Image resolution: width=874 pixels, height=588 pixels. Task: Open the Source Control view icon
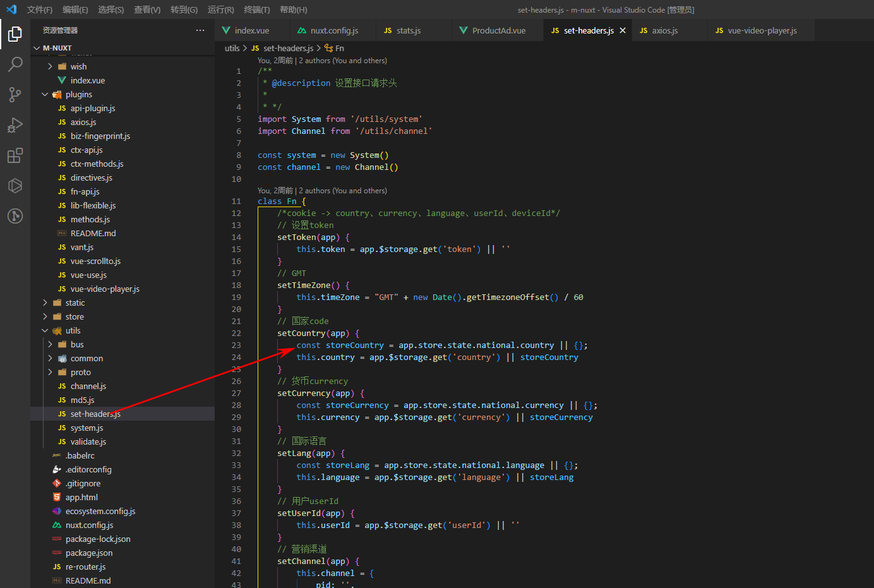(15, 94)
